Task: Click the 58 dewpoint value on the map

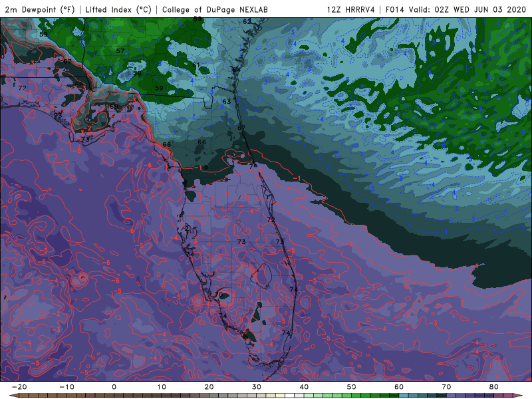Action: click(137, 73)
